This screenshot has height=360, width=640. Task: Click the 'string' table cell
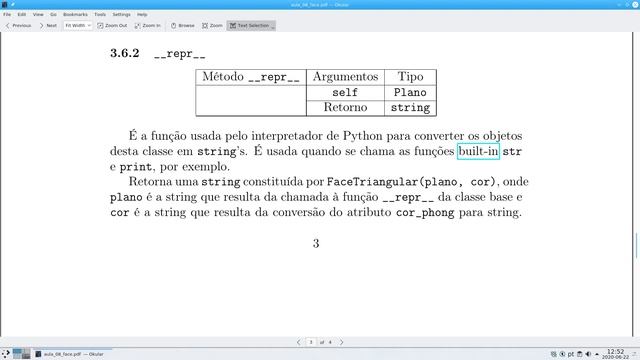(x=410, y=108)
